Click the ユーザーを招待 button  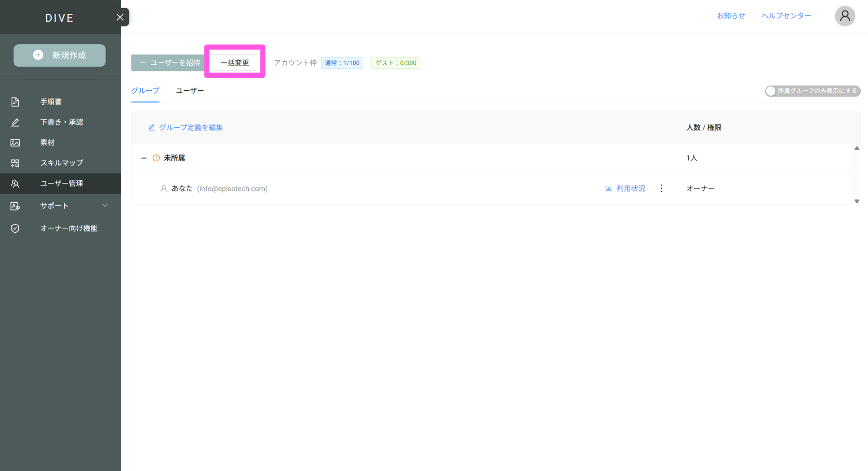coord(170,63)
